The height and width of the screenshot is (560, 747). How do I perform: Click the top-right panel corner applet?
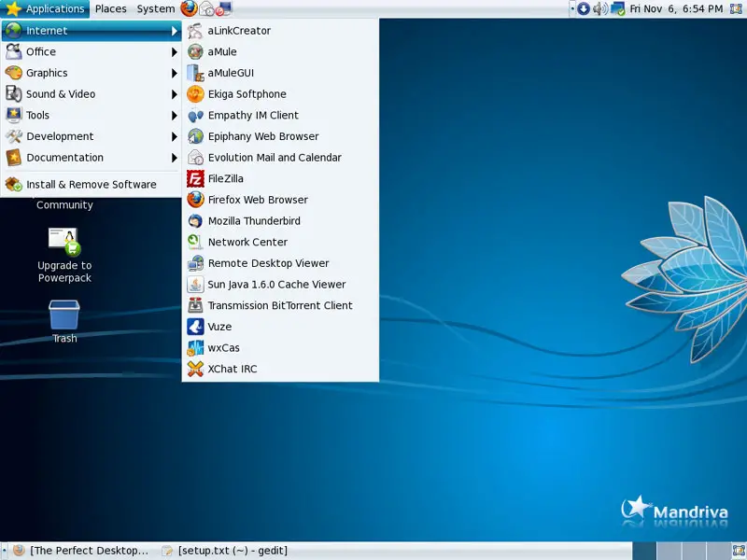[737, 8]
